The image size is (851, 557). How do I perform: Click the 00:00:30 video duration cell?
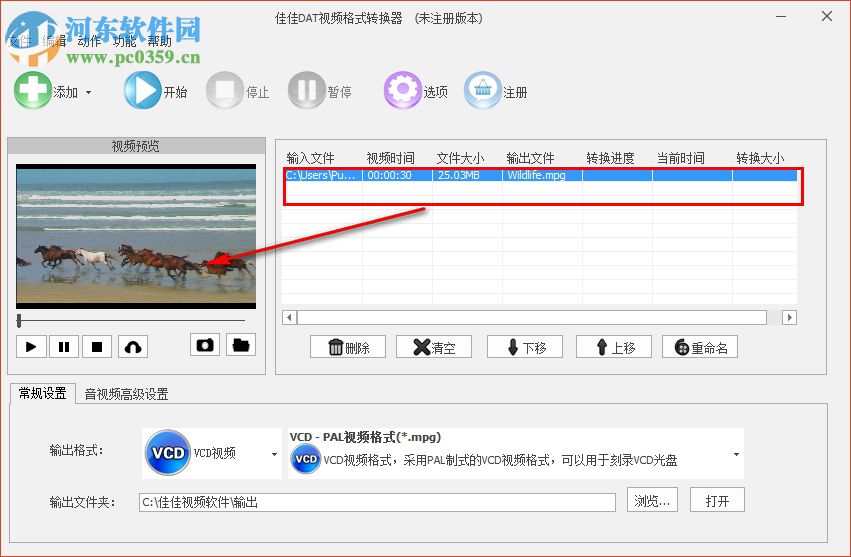click(397, 175)
